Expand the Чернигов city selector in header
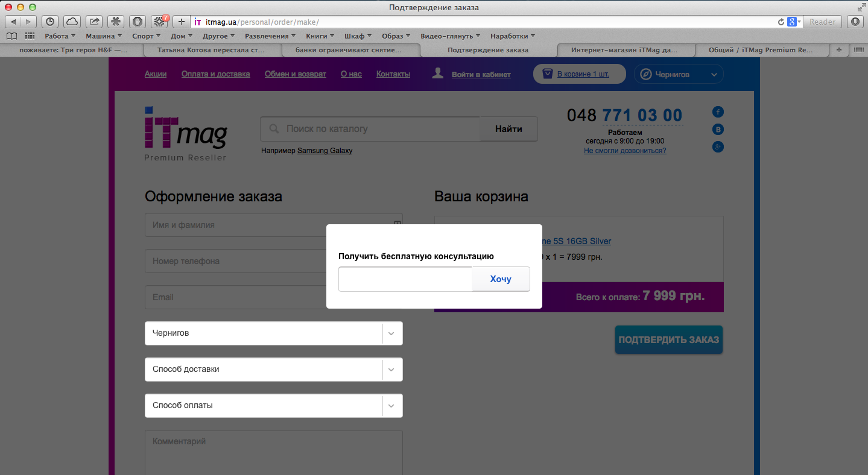868x475 pixels. pyautogui.click(x=678, y=74)
